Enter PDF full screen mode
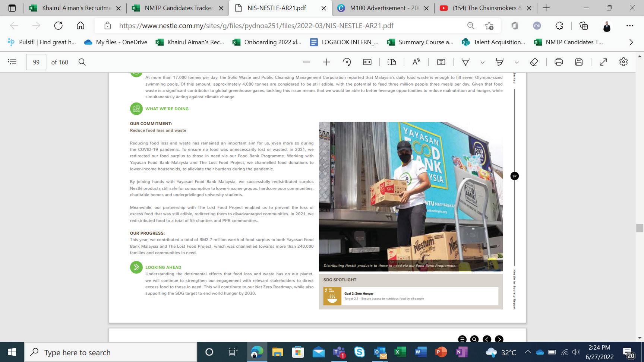 [603, 62]
